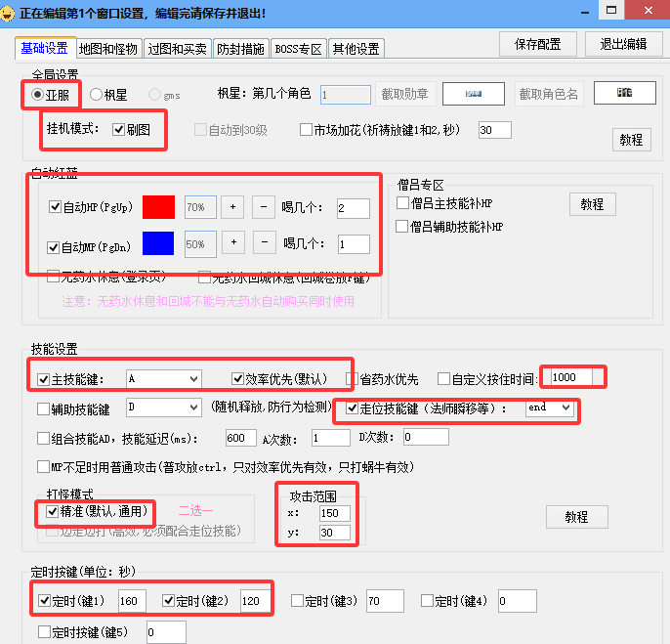Click the captured character name image preview
This screenshot has height=644, width=670.
(624, 93)
